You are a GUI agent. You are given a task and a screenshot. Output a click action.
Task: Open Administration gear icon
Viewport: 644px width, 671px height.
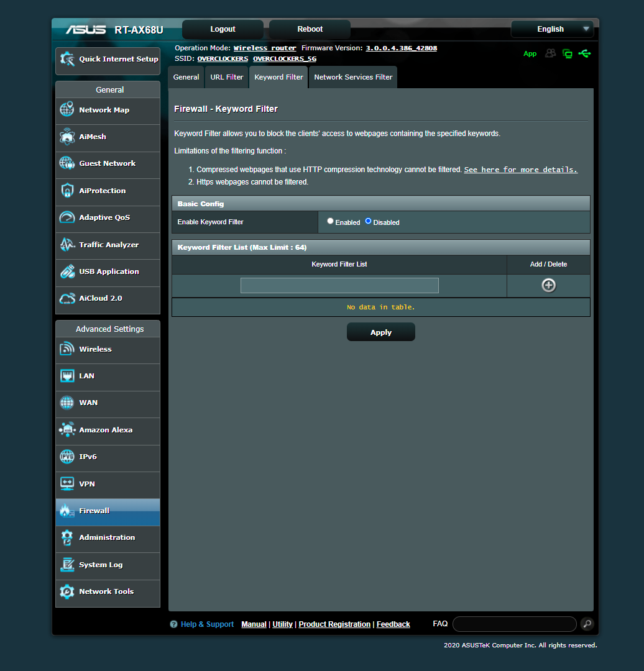67,537
